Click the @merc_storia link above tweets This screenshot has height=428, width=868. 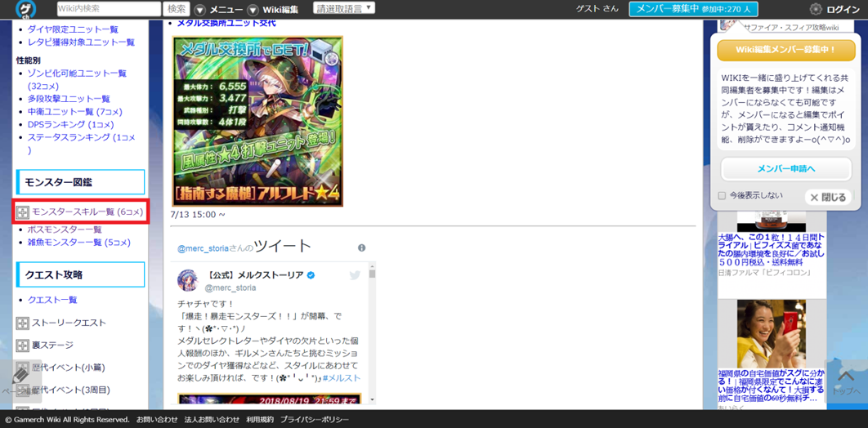pos(203,249)
